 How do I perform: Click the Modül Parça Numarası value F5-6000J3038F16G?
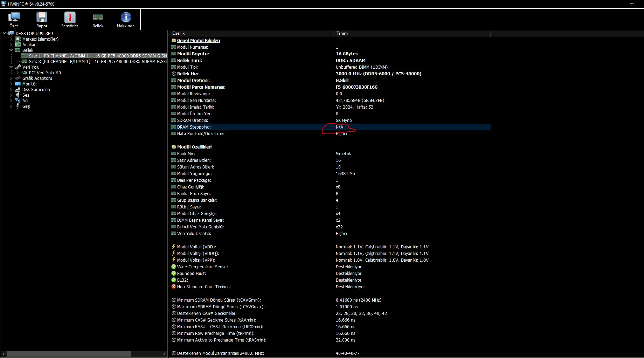pyautogui.click(x=356, y=87)
